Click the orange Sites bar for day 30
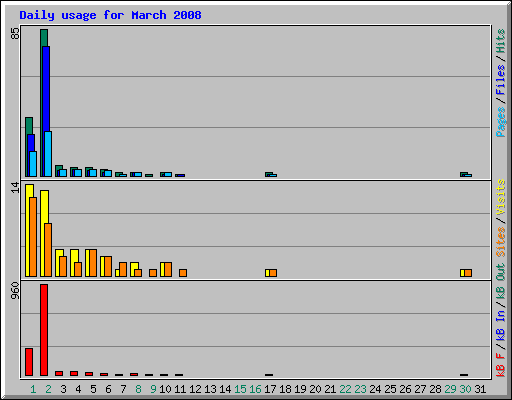This screenshot has width=512, height=400. click(x=468, y=273)
